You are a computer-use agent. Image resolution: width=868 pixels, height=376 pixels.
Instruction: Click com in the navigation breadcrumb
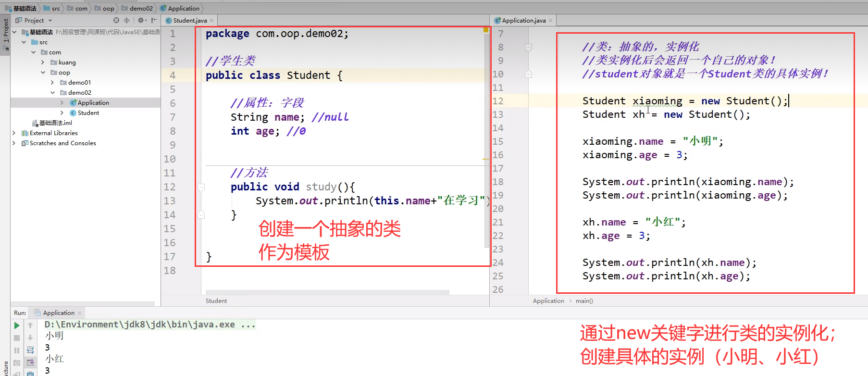[77, 8]
